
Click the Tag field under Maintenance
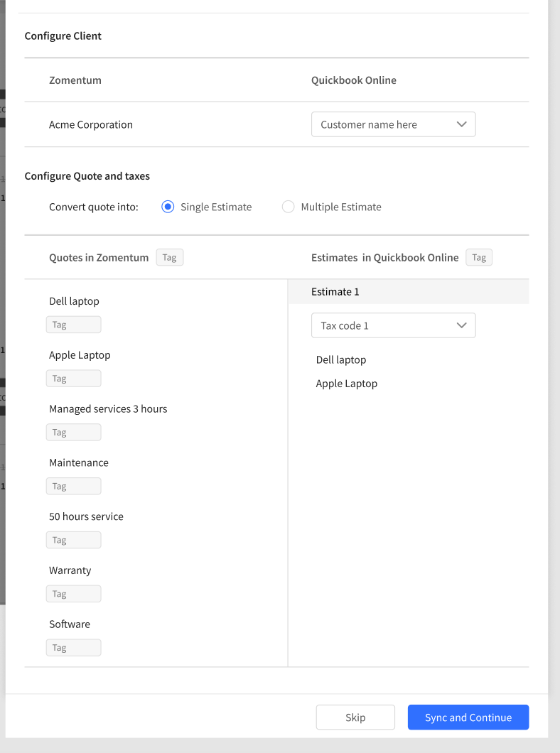point(73,486)
